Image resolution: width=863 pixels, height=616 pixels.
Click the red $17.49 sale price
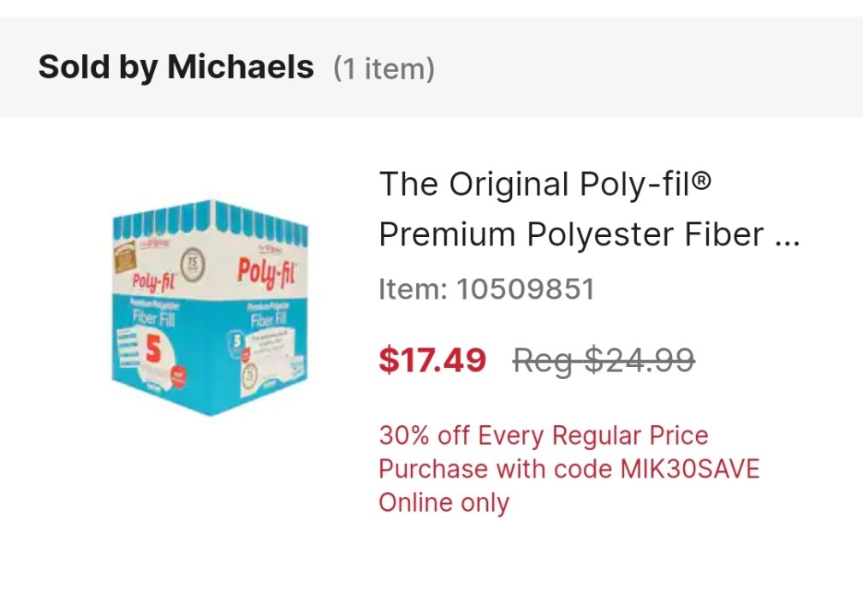(x=432, y=360)
